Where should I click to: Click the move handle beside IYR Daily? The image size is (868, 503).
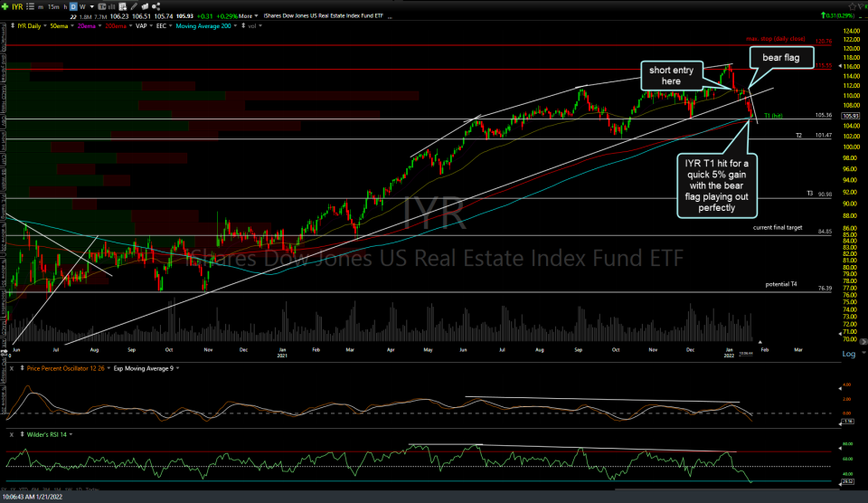(12, 25)
